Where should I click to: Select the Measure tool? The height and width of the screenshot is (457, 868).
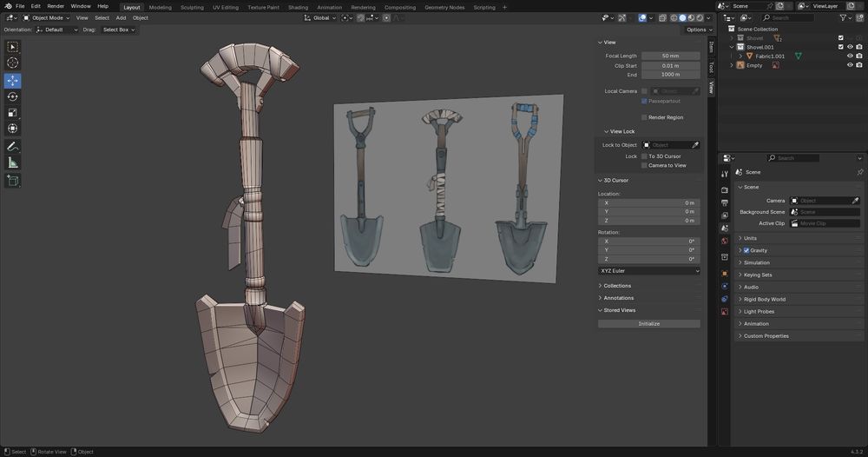coord(13,162)
